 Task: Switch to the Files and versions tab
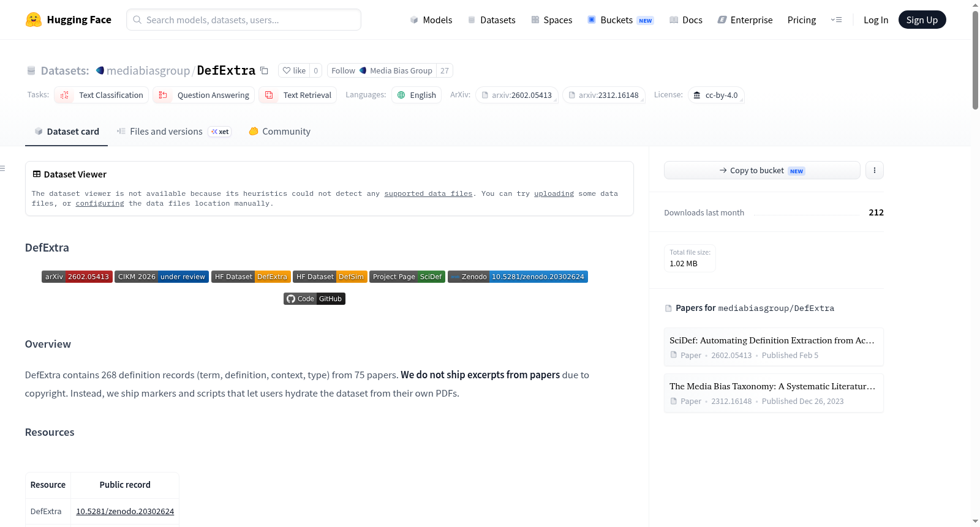tap(174, 132)
